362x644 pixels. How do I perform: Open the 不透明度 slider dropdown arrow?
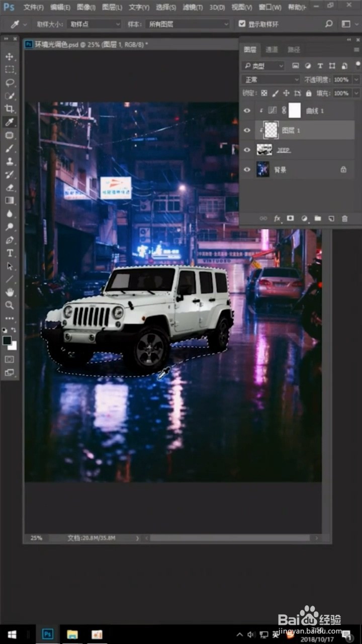point(356,79)
